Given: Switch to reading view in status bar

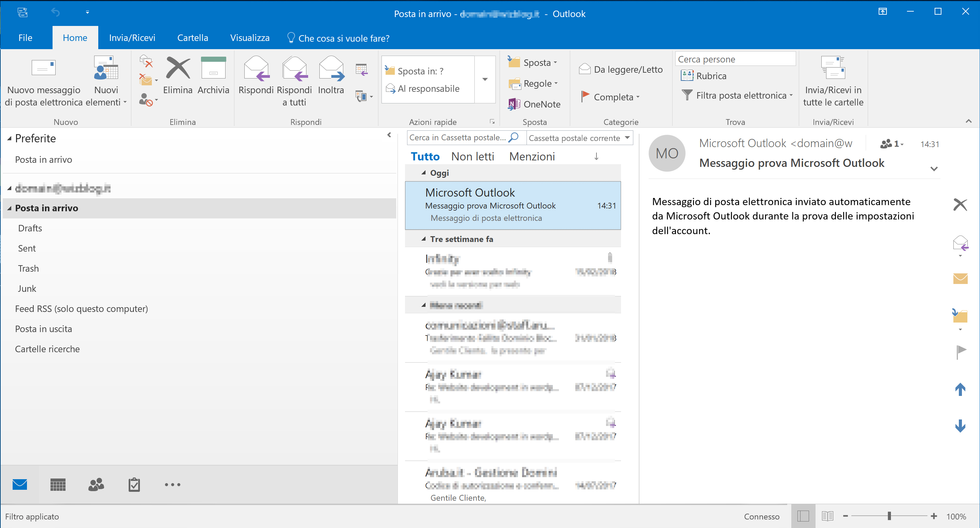Looking at the screenshot, I should [x=827, y=516].
